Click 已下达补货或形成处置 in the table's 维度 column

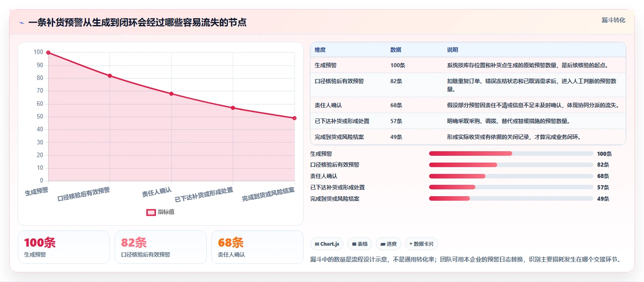[x=342, y=121]
